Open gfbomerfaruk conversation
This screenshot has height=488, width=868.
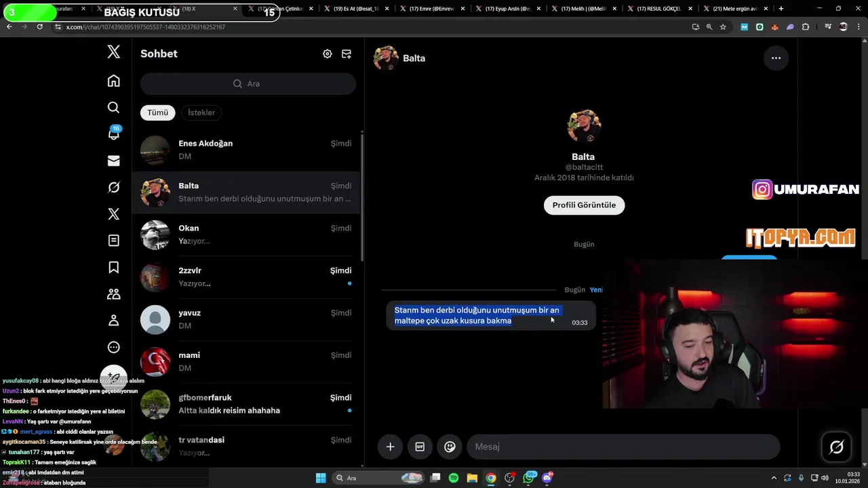tap(246, 404)
